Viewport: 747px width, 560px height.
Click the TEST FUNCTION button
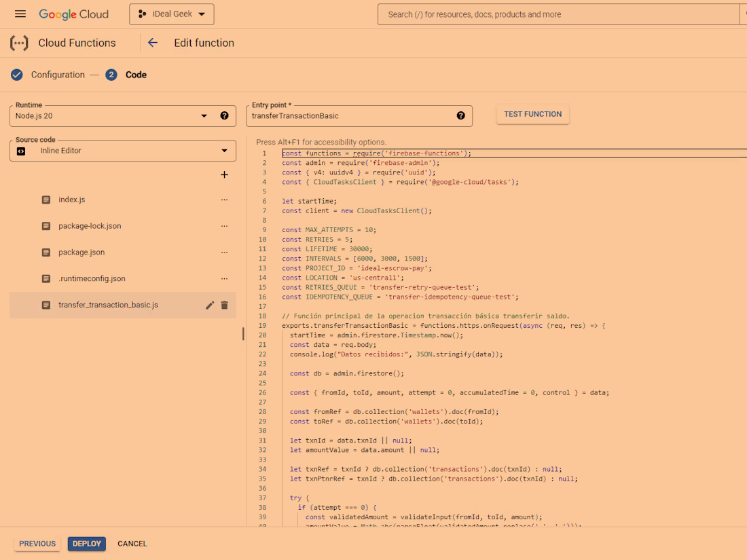[532, 115]
